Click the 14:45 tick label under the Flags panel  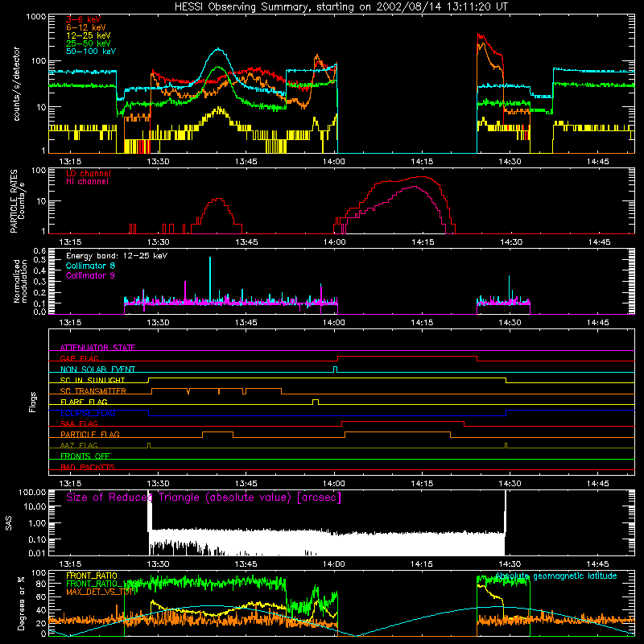(x=597, y=484)
